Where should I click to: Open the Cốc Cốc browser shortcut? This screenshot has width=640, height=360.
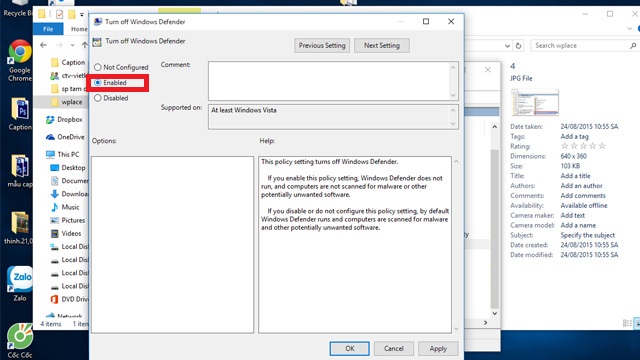(19, 341)
